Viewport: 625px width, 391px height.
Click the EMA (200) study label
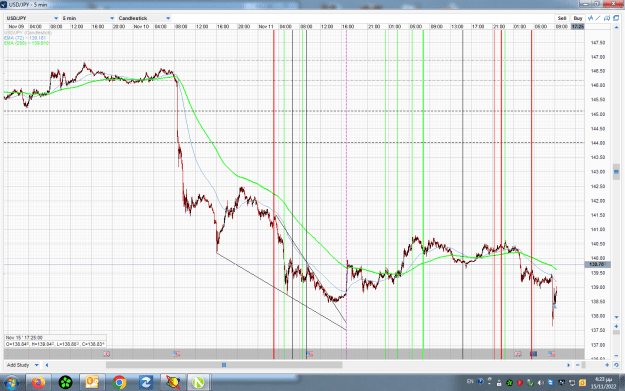(x=26, y=43)
